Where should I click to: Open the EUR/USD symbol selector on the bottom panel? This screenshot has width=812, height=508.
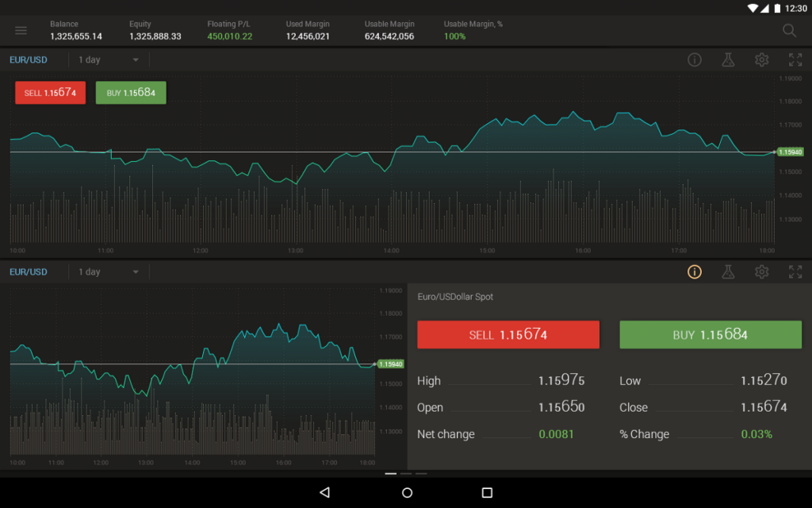[x=29, y=271]
